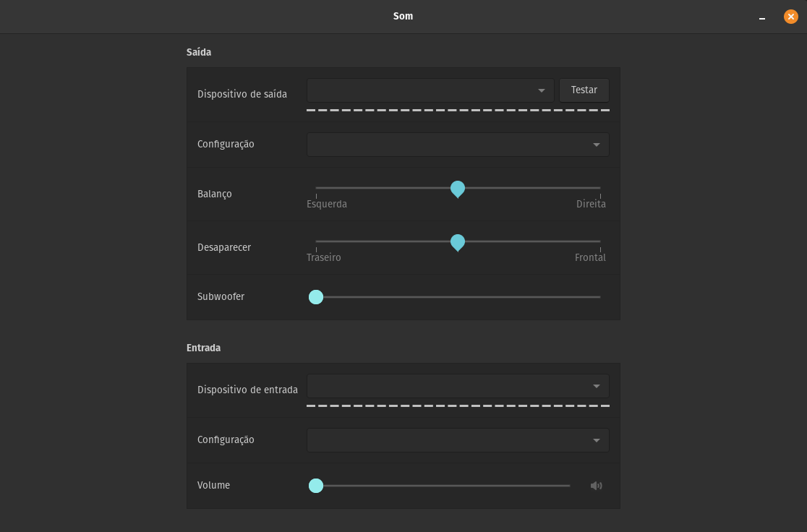Screen dimensions: 807x532
Task: Set balance to the Esquerda end mark
Action: (317, 188)
